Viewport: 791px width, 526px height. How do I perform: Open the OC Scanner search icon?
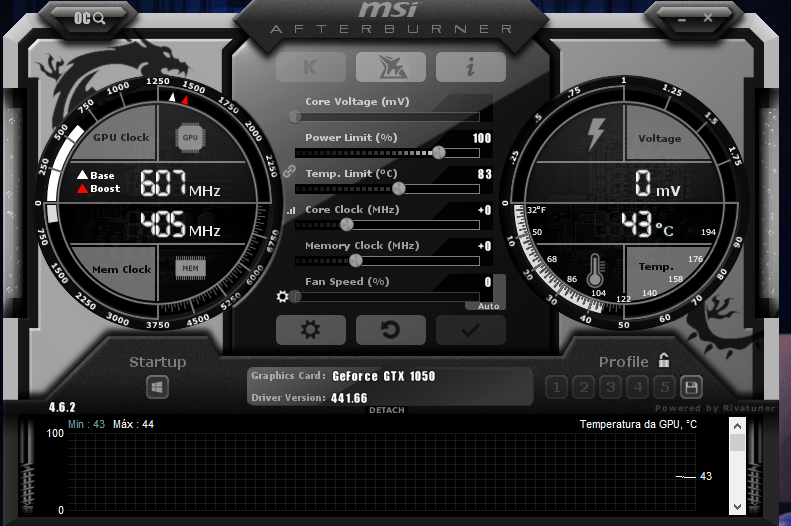[x=89, y=19]
